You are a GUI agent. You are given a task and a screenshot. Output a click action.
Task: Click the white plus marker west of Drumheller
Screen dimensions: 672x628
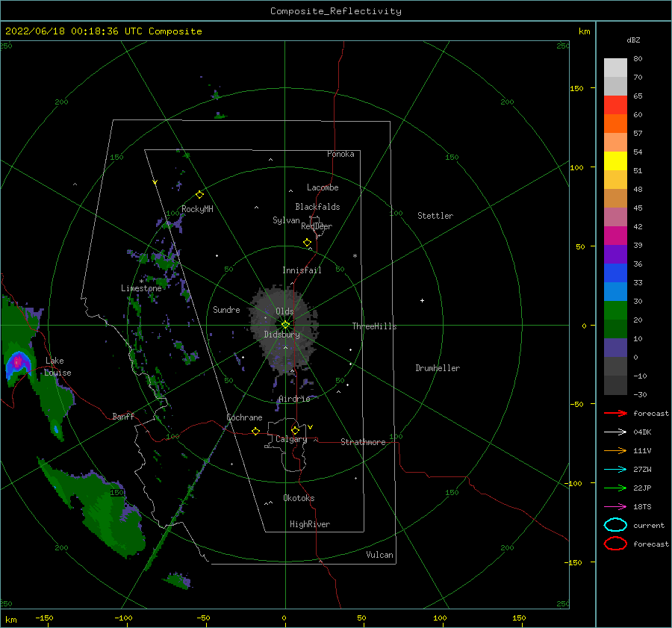[422, 300]
